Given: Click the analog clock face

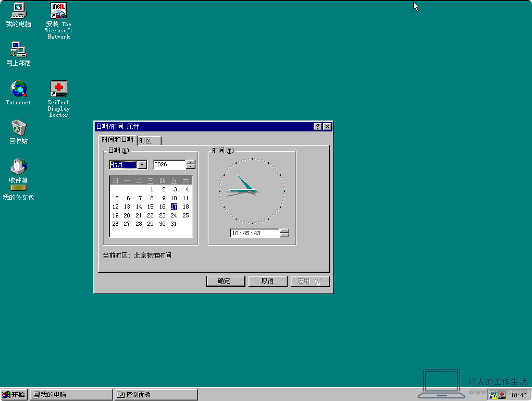Looking at the screenshot, I should (252, 191).
